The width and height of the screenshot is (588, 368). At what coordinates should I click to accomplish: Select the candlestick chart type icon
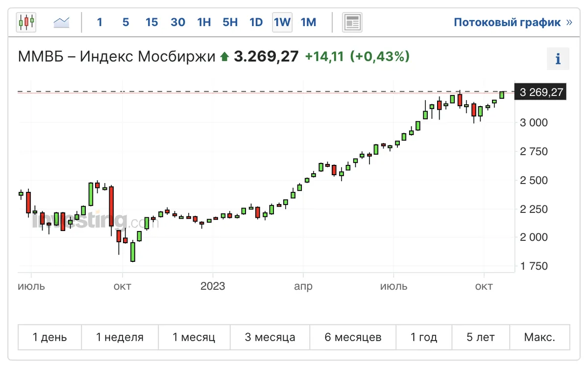pos(26,22)
